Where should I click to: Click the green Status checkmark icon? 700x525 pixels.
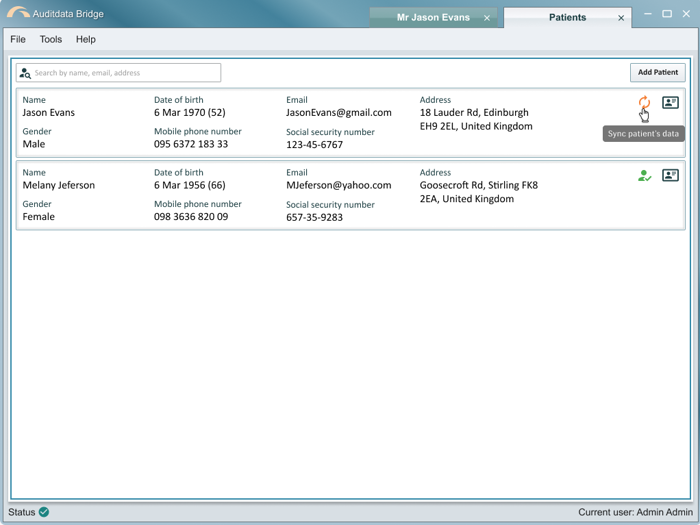coord(44,512)
